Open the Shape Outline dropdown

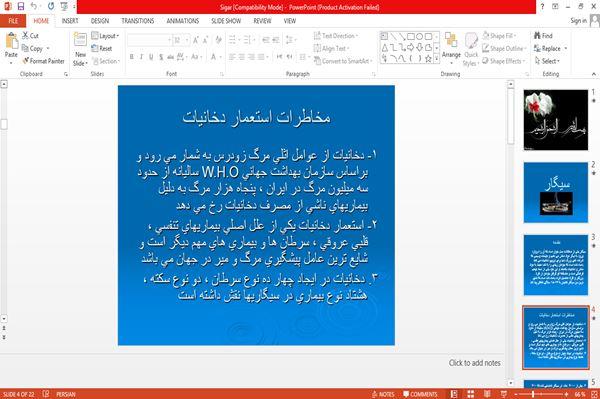click(504, 48)
